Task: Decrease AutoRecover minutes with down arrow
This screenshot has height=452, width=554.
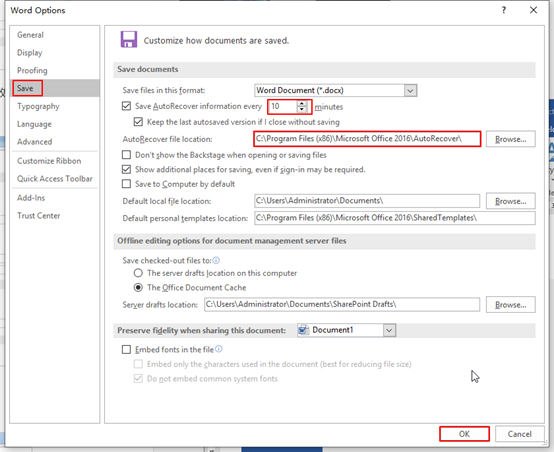Action: pos(302,109)
